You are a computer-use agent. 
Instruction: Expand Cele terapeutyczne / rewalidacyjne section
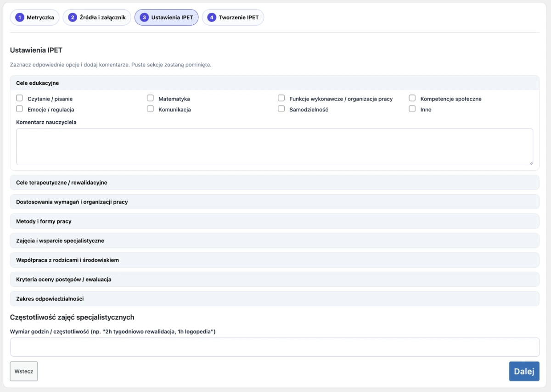[x=274, y=183]
